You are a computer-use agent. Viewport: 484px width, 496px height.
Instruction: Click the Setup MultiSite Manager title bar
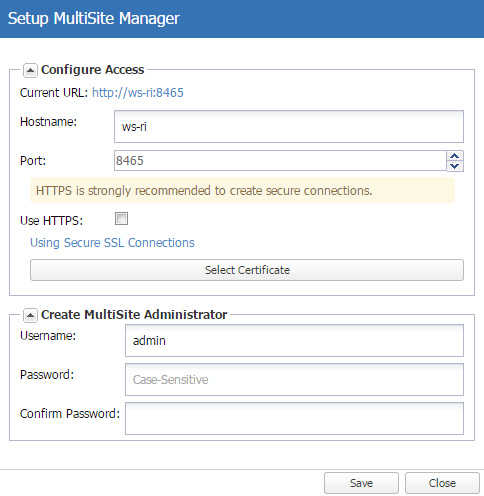click(x=242, y=19)
